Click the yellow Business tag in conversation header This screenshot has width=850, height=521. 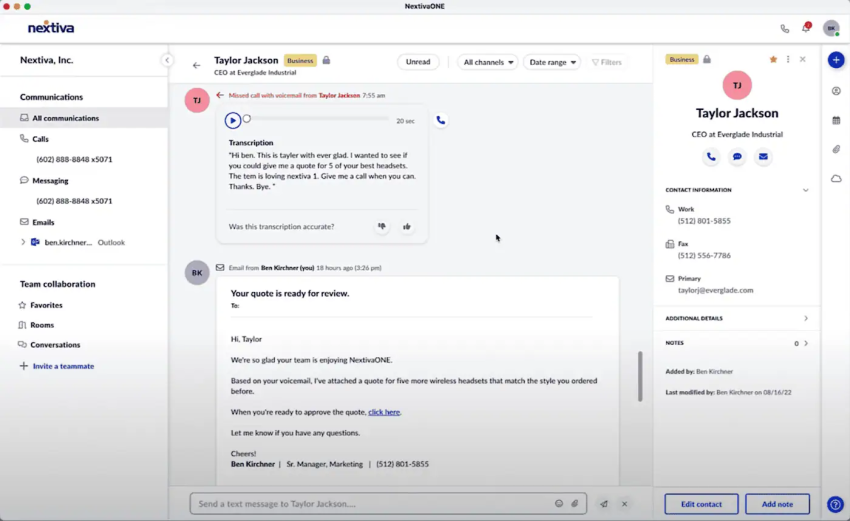pos(300,61)
